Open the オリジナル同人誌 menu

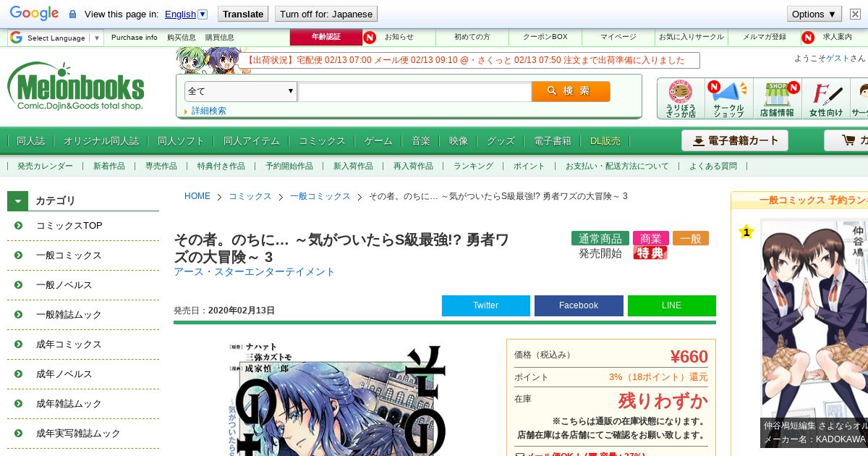click(x=101, y=141)
